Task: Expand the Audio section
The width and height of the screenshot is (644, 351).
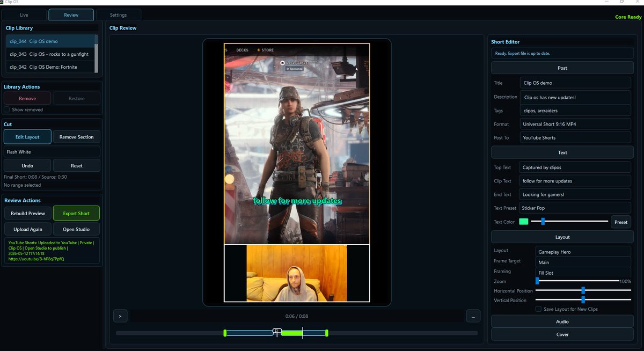Action: 562,321
